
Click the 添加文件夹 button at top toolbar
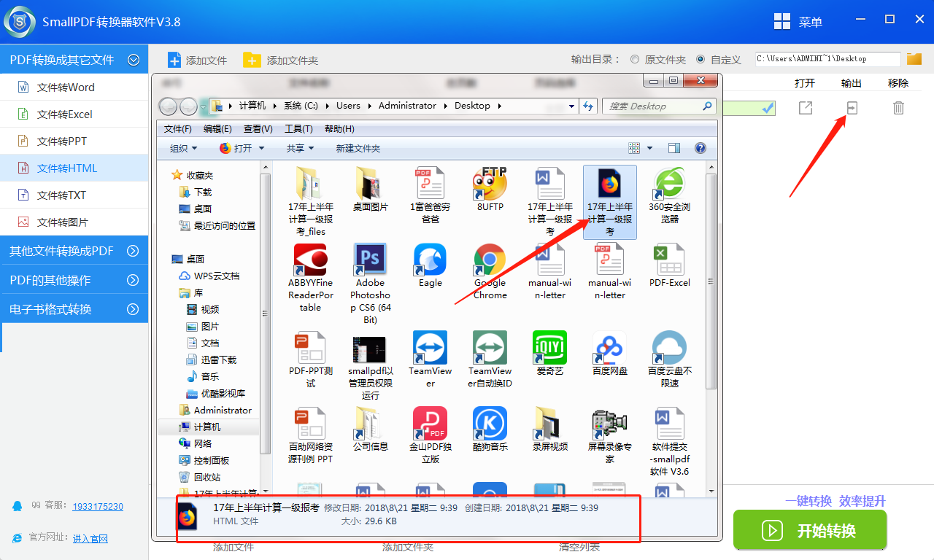(x=281, y=60)
